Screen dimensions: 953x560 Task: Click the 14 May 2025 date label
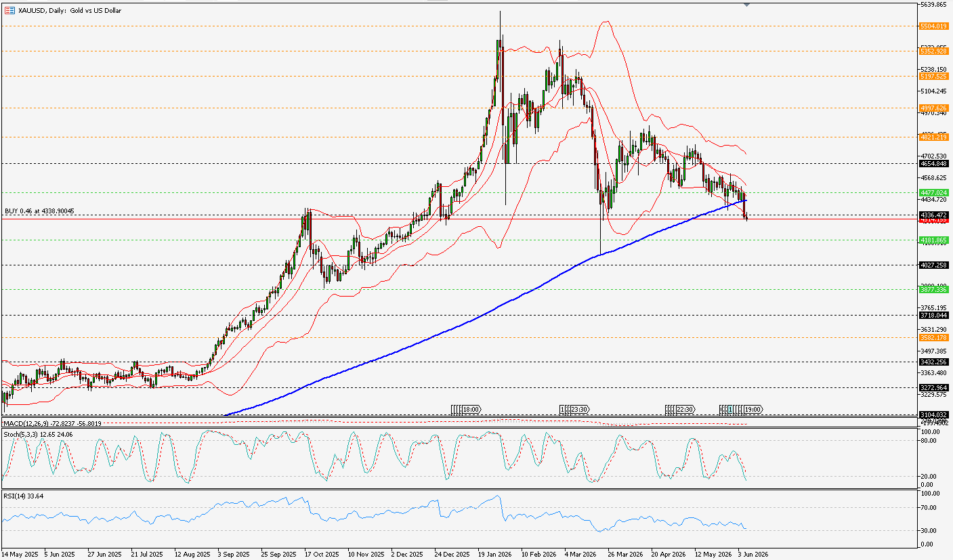pos(20,553)
